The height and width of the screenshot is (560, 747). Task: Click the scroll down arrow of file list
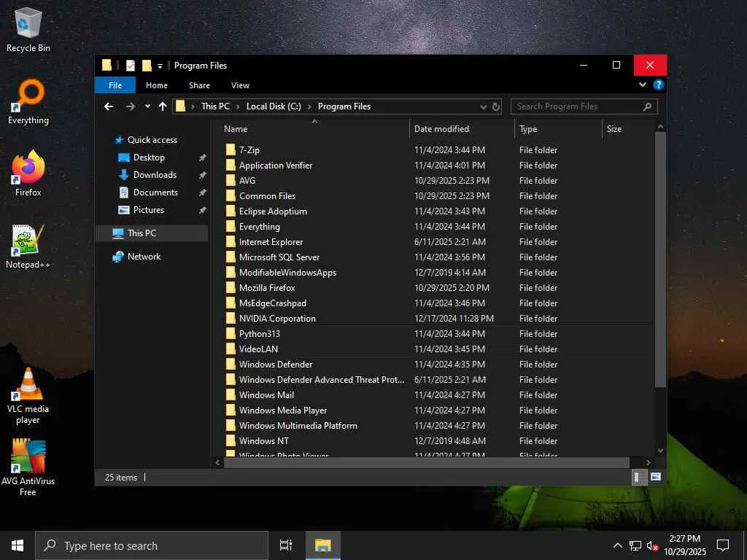660,450
